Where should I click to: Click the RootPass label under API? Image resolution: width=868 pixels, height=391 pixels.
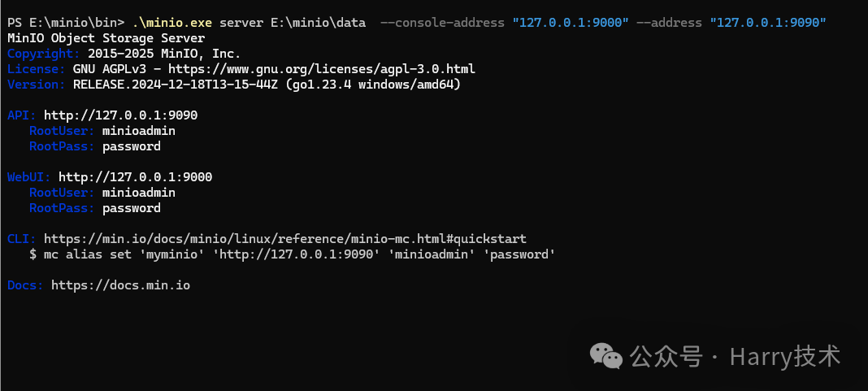pos(62,146)
